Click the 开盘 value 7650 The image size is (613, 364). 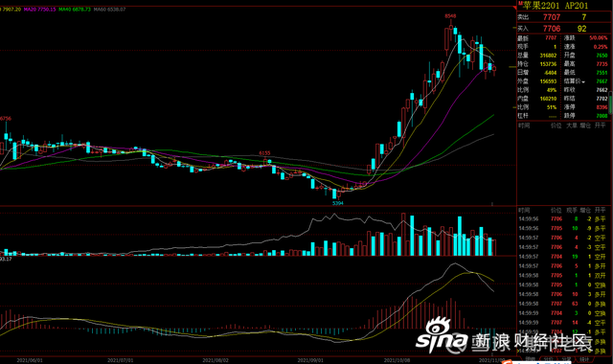point(602,56)
